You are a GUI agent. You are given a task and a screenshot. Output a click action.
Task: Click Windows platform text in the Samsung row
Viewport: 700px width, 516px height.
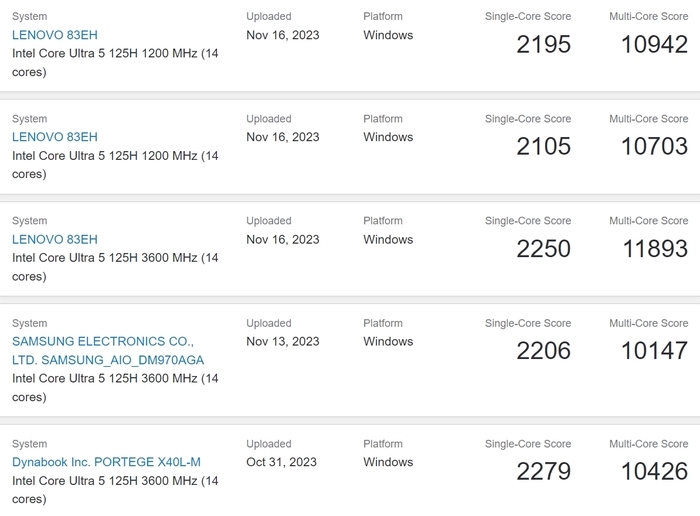(x=388, y=341)
